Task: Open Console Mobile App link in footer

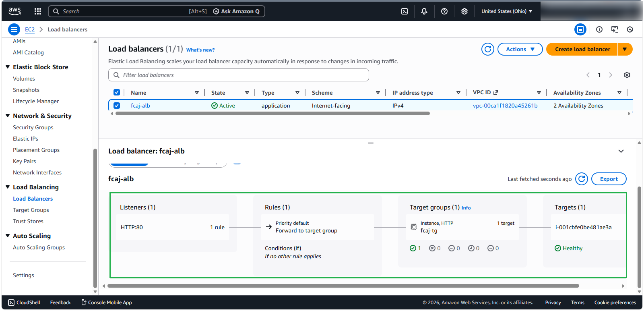Action: 107,303
